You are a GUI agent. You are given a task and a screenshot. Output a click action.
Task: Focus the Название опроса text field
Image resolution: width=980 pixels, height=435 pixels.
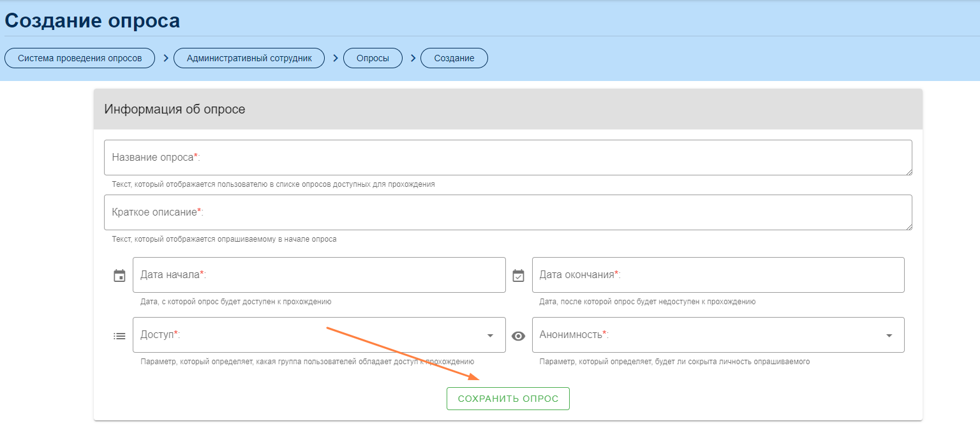point(507,158)
